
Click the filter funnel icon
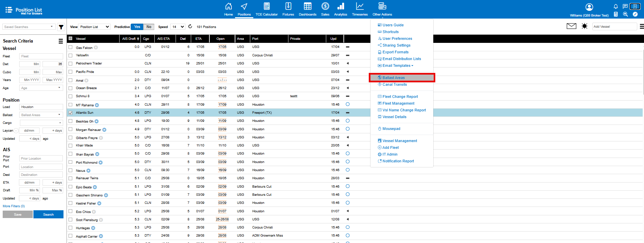[61, 27]
